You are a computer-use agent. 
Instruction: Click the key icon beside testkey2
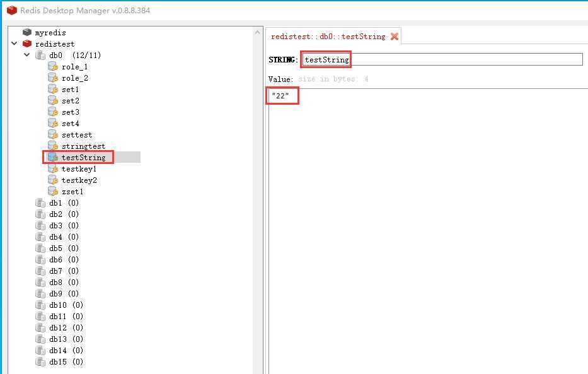(x=53, y=180)
